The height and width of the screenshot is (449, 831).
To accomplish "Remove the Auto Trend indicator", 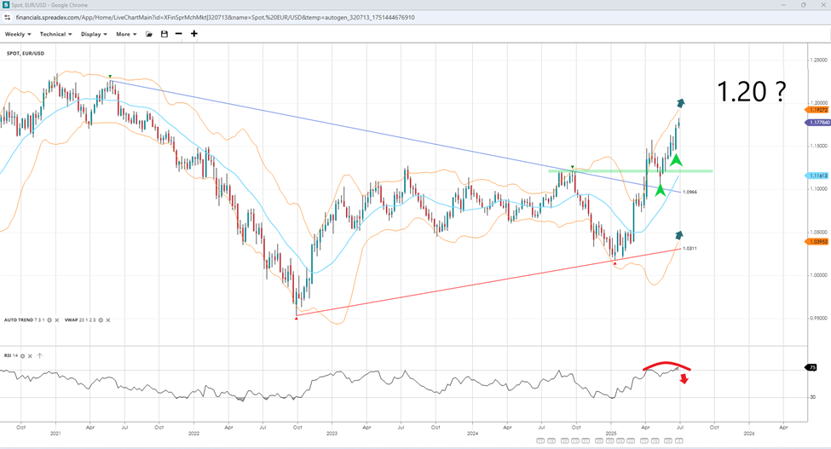I will click(57, 320).
